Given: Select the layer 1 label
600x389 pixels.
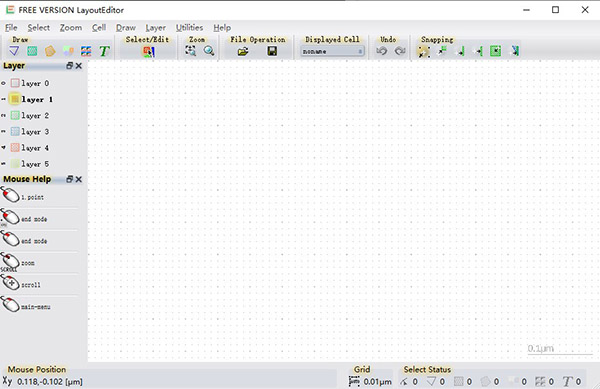Looking at the screenshot, I should [37, 99].
